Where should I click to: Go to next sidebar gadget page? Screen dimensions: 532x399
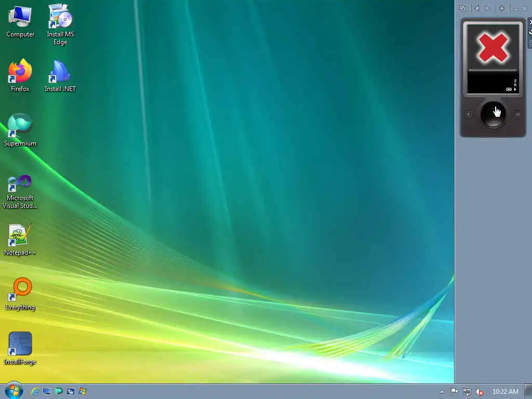(487, 8)
